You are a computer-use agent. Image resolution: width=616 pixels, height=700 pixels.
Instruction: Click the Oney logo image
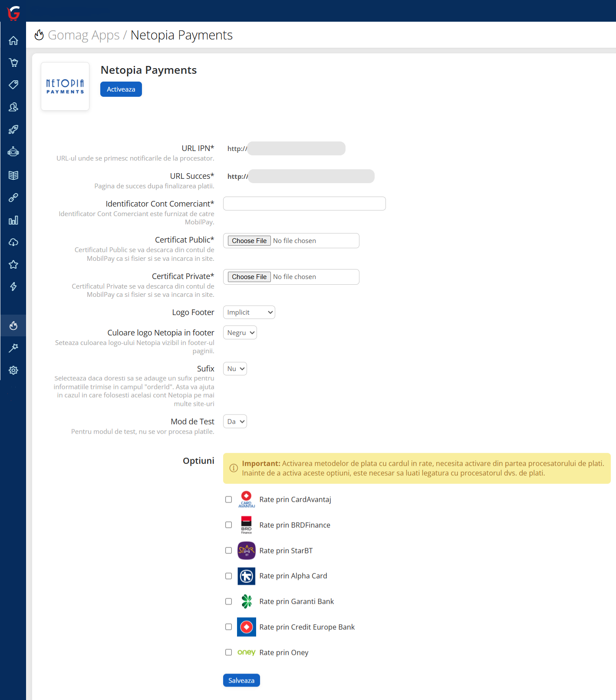pyautogui.click(x=247, y=652)
